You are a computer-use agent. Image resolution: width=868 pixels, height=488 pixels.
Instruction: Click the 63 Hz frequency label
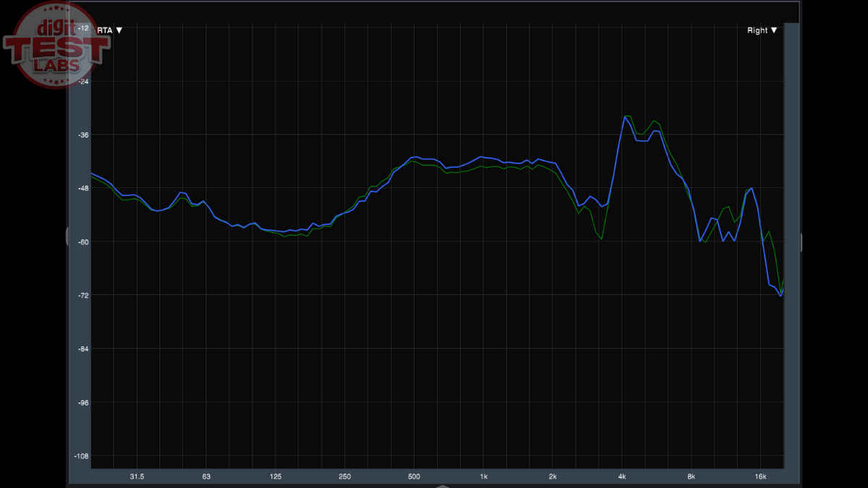click(206, 476)
